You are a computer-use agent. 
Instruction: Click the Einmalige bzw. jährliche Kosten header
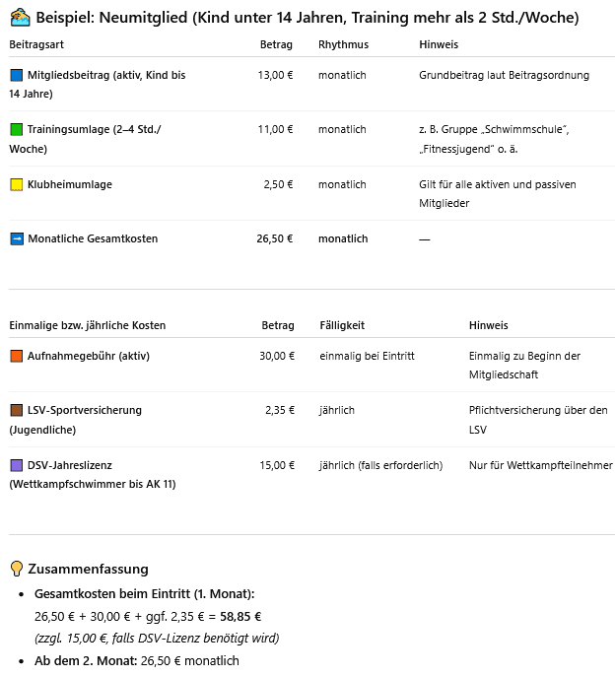tap(88, 325)
